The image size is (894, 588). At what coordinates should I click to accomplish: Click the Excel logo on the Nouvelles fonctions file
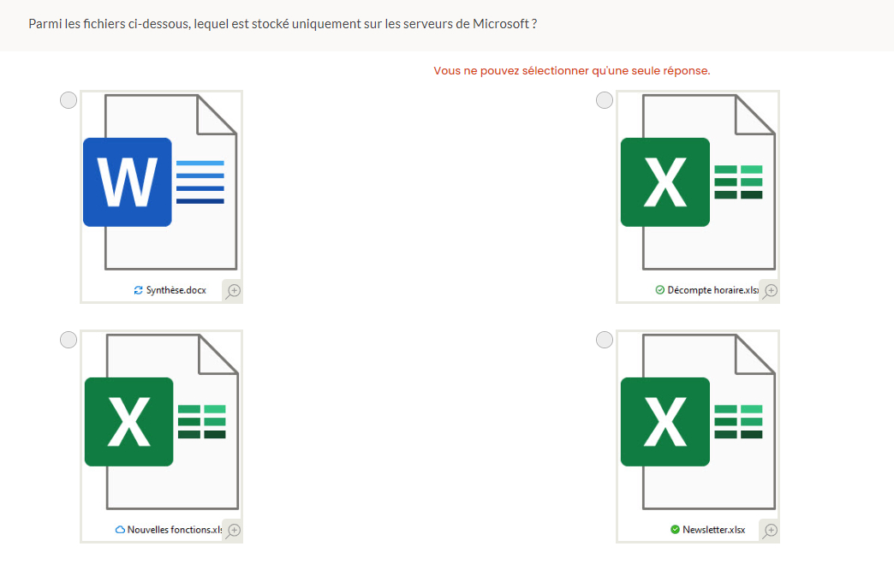coord(129,422)
